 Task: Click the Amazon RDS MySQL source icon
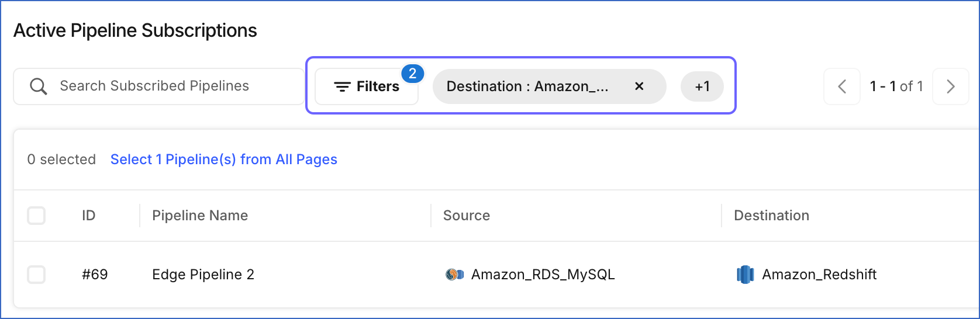[x=454, y=274]
